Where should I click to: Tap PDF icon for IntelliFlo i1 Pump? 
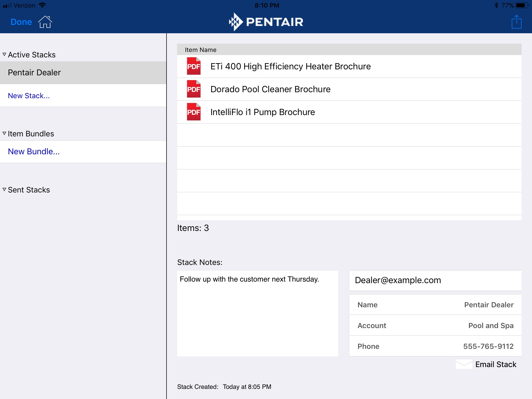pos(194,112)
